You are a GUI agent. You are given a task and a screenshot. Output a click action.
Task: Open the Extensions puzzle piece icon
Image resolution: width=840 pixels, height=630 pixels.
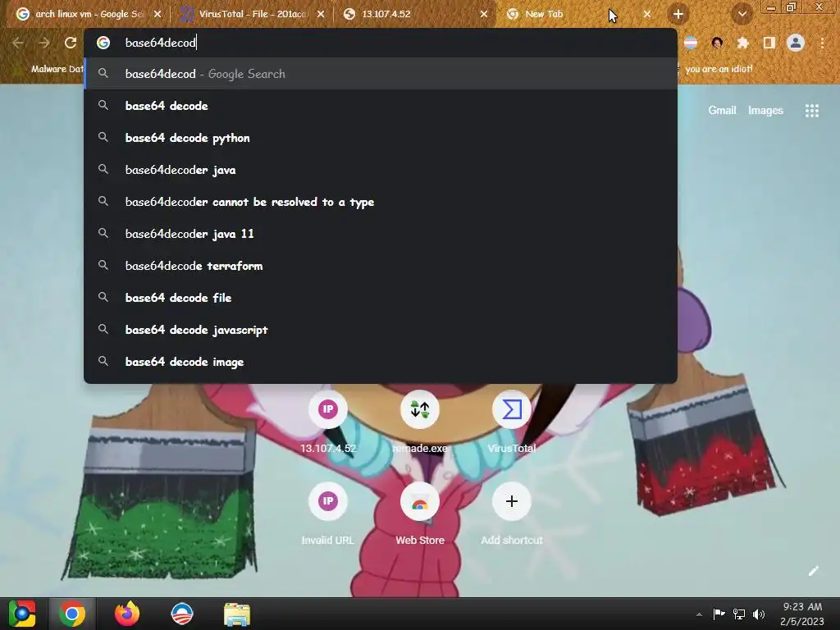(x=742, y=43)
